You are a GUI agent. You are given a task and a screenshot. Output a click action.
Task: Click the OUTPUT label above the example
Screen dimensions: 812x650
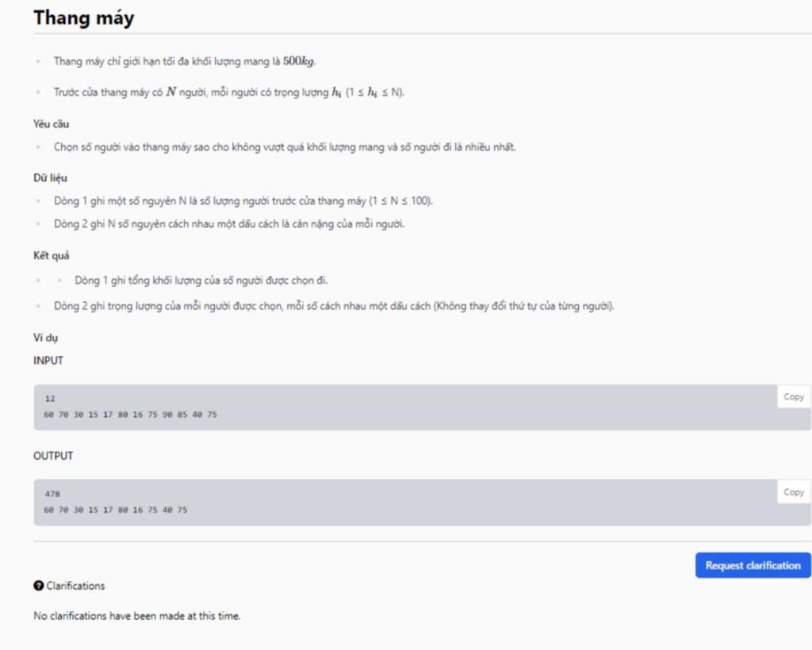[x=53, y=456]
